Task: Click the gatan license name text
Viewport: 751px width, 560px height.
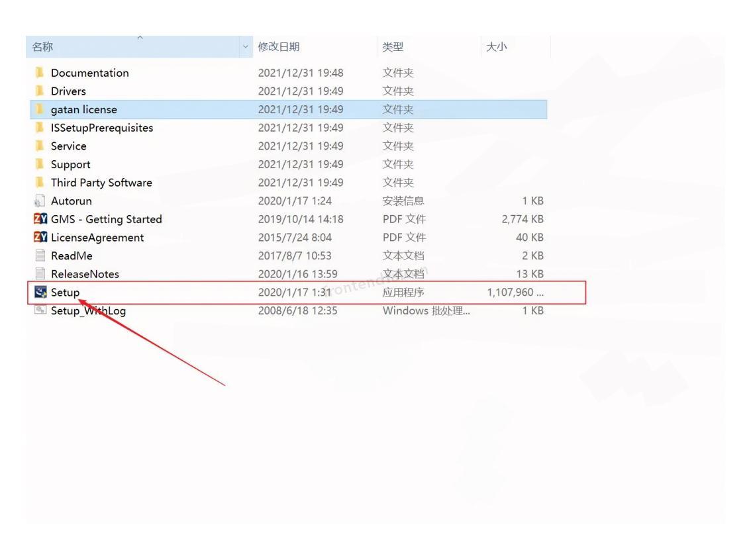Action: point(84,110)
